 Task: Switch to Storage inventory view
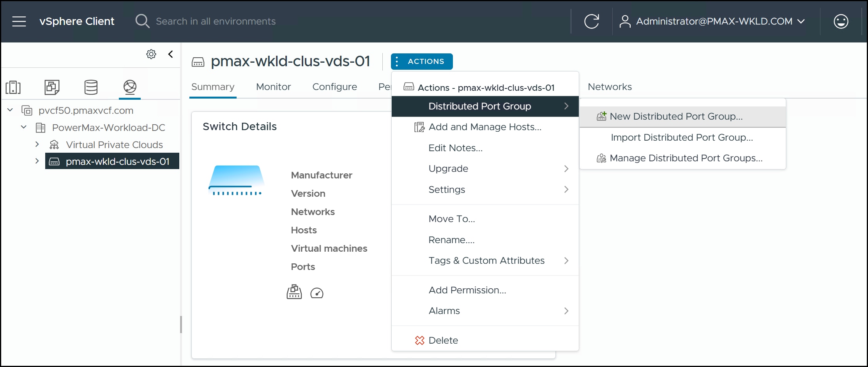91,87
